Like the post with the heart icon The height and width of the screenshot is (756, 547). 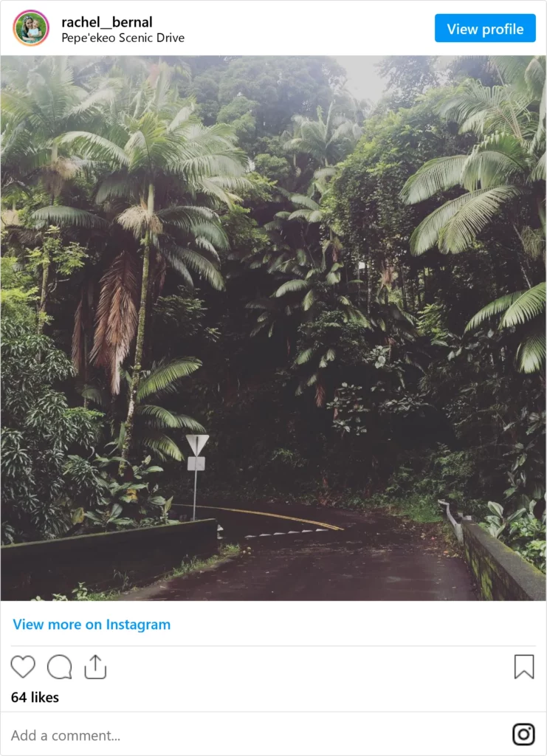click(23, 667)
